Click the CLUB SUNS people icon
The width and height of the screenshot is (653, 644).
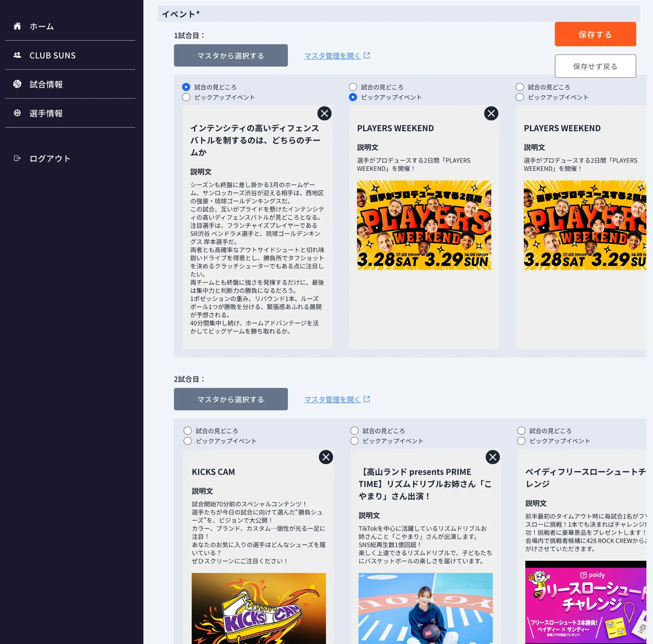pos(18,55)
